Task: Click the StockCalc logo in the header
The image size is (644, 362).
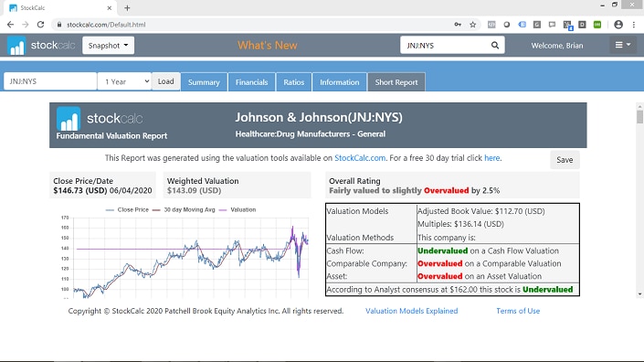Action: pos(41,45)
